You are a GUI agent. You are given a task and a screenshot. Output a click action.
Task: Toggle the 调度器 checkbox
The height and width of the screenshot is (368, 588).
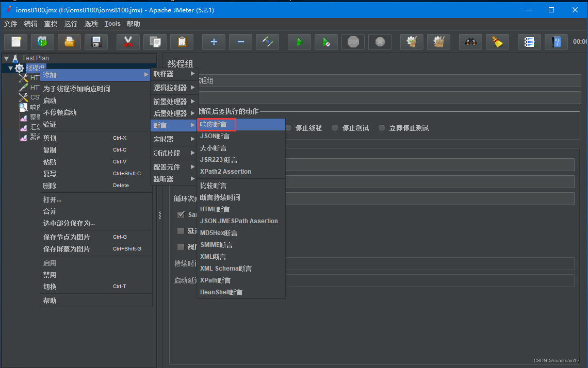pos(181,246)
